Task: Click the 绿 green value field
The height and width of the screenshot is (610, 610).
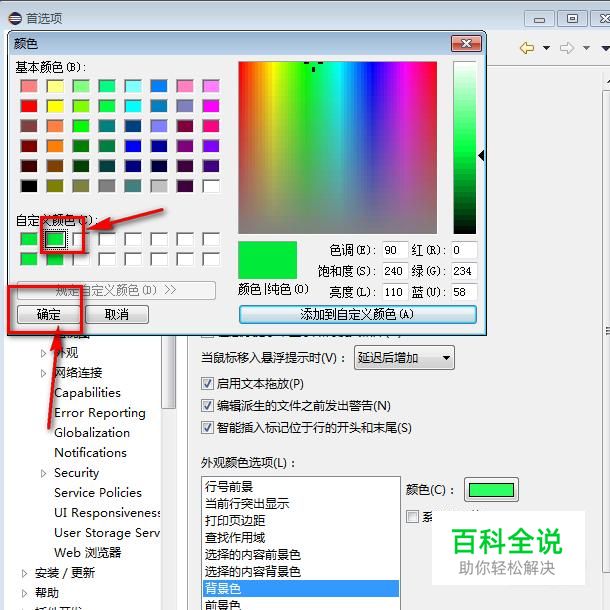Action: coord(464,271)
